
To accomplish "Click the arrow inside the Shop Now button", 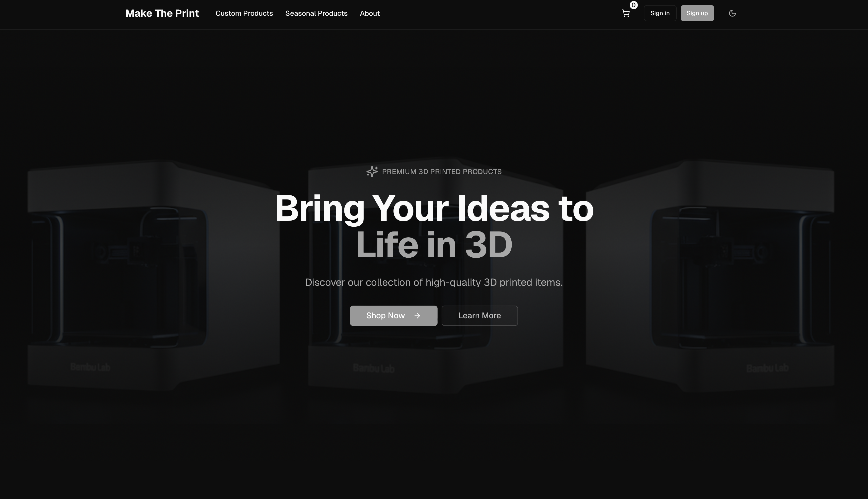I will coord(418,316).
